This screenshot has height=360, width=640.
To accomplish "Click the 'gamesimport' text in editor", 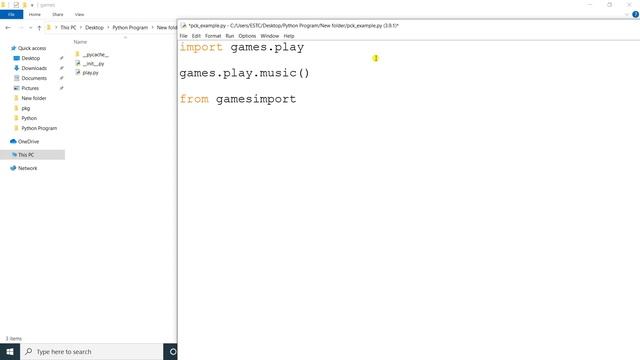I will 256,99.
